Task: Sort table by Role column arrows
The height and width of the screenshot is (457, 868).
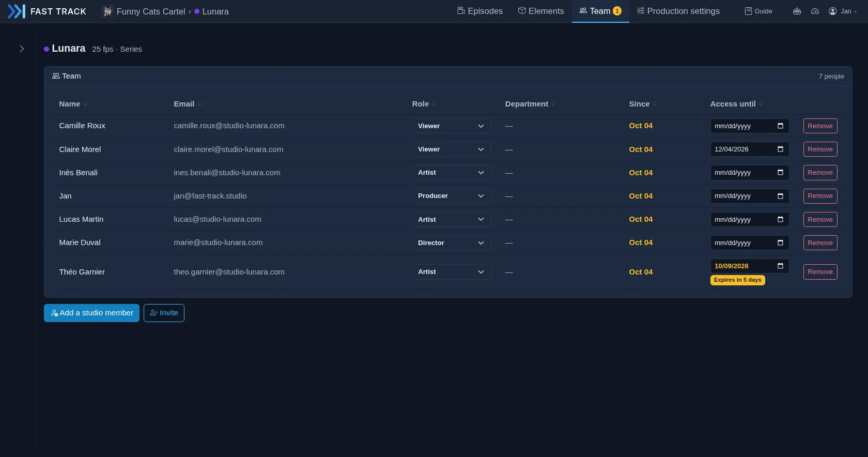Action: point(434,104)
